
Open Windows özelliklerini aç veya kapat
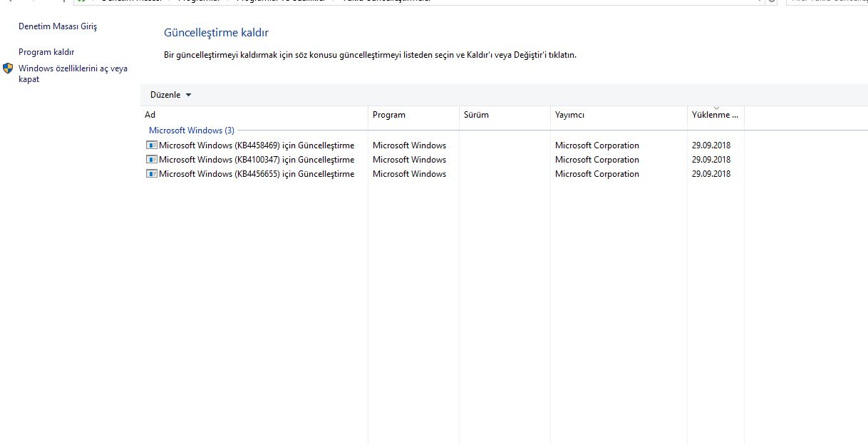(73, 73)
